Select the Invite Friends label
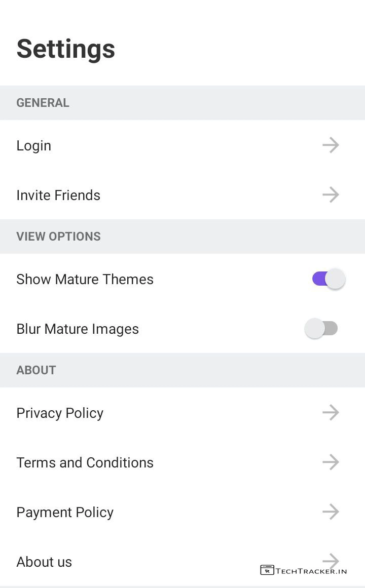 (58, 195)
